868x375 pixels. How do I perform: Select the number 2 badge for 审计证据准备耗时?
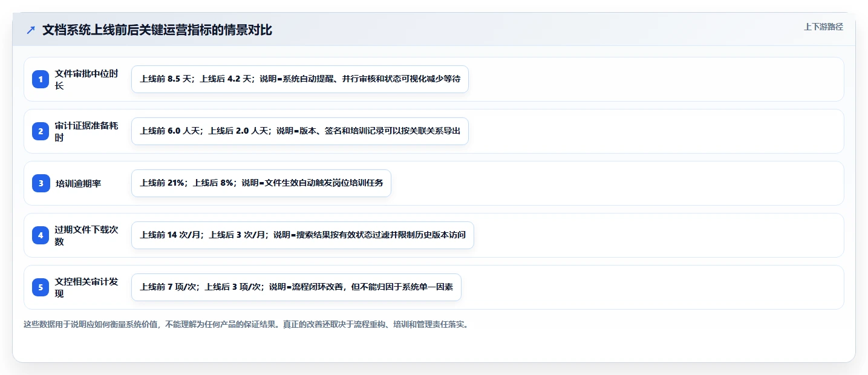(41, 131)
